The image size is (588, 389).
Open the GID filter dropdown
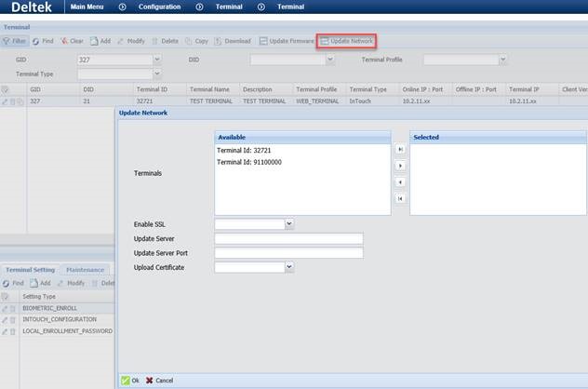(155, 60)
